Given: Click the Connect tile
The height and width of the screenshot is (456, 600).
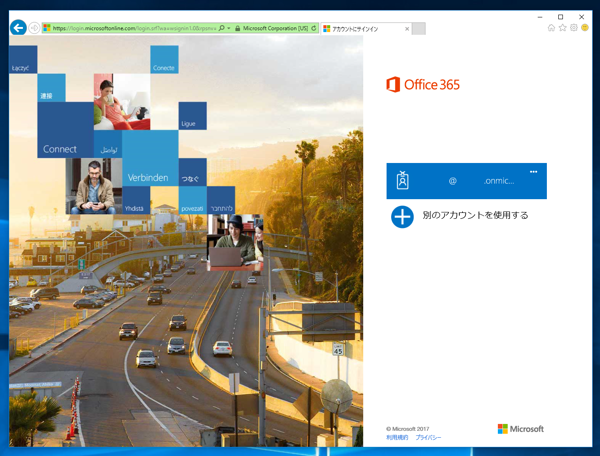Looking at the screenshot, I should (65, 130).
